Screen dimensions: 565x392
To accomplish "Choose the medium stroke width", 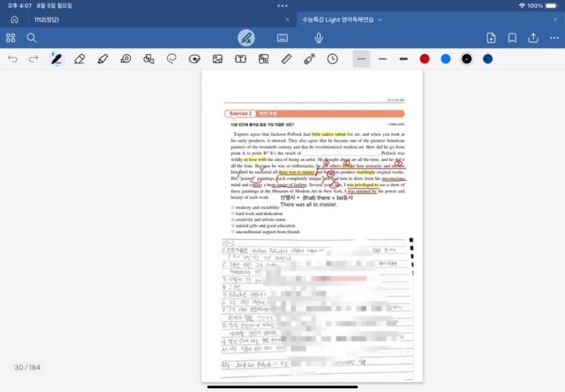I will pyautogui.click(x=382, y=58).
